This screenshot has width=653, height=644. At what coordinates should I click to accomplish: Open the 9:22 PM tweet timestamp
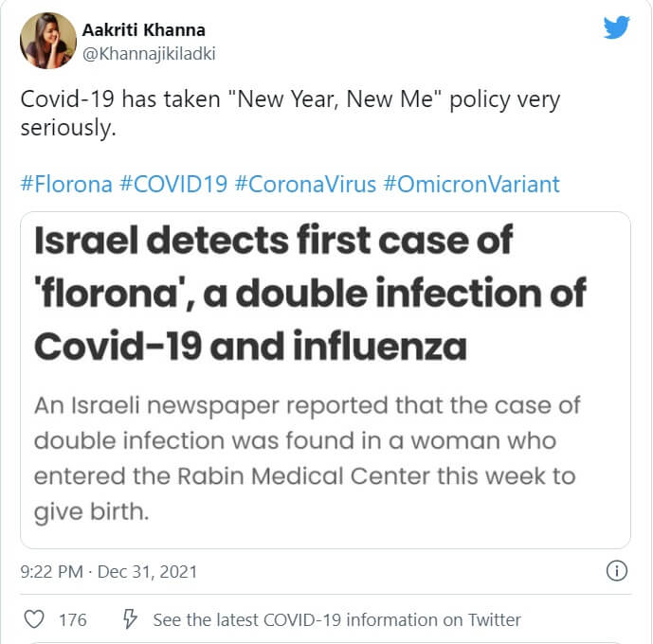pos(51,572)
